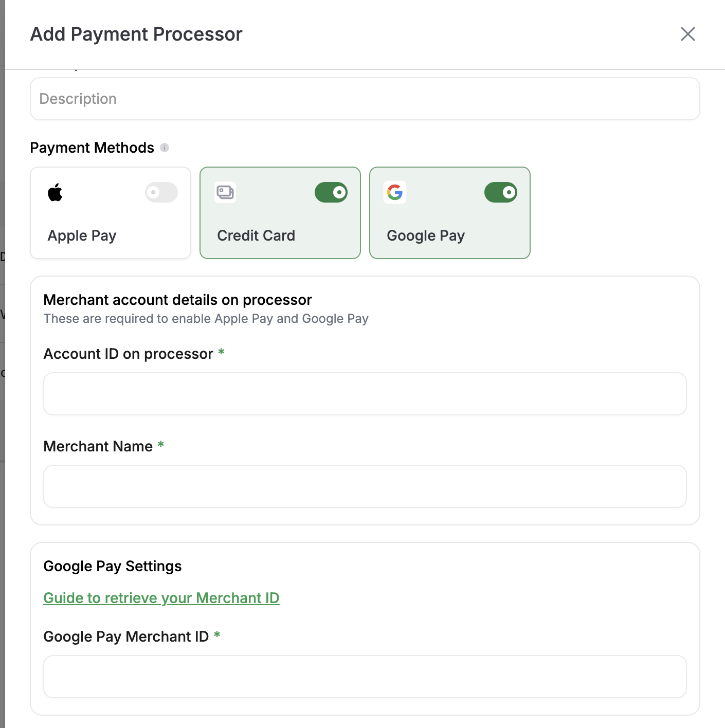The width and height of the screenshot is (725, 728).
Task: Click the Add Payment Processor title
Action: [136, 34]
